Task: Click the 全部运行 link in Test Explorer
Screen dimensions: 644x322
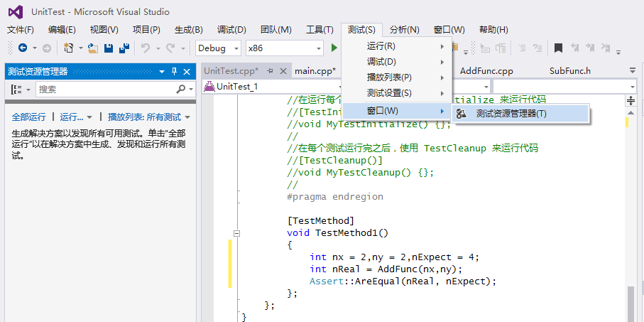Action: point(28,117)
